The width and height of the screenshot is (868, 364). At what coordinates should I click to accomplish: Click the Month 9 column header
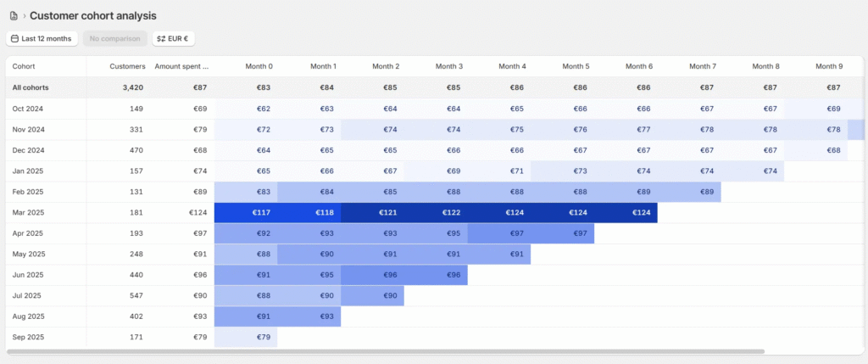coord(829,66)
